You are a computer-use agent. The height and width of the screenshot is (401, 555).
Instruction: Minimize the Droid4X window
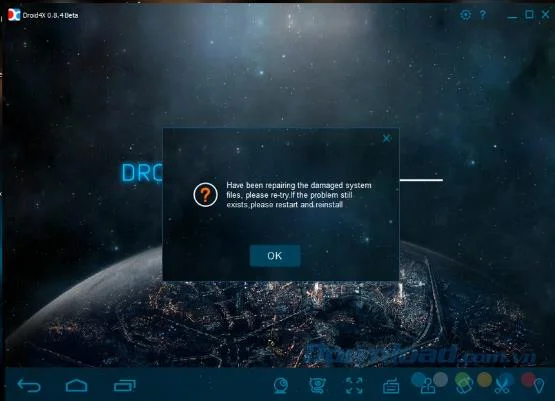[x=512, y=16]
